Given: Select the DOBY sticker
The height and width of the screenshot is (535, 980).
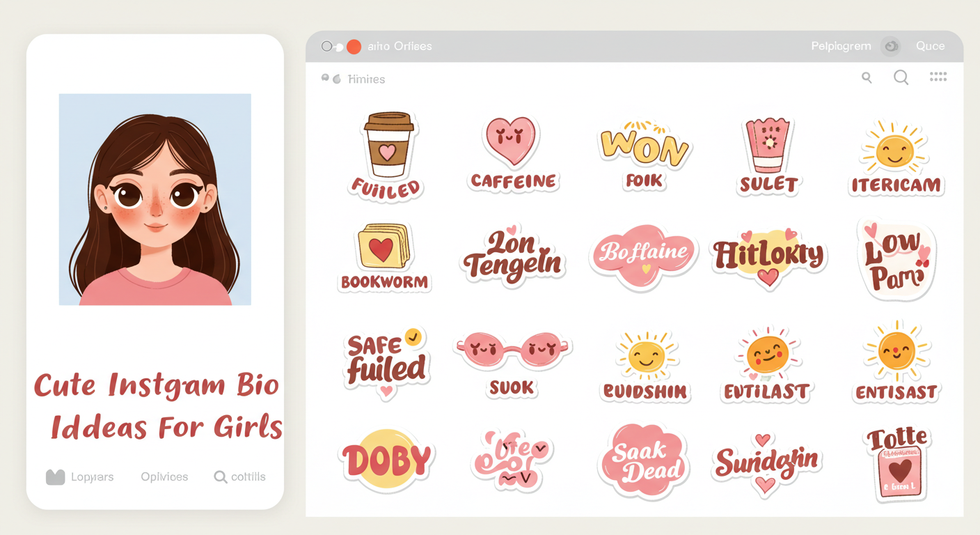Looking at the screenshot, I should [x=385, y=460].
